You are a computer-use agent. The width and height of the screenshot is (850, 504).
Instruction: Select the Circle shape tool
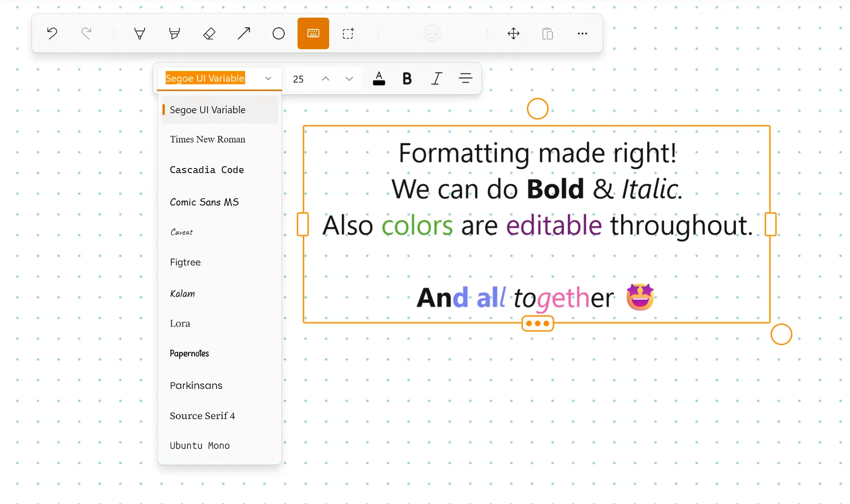279,33
